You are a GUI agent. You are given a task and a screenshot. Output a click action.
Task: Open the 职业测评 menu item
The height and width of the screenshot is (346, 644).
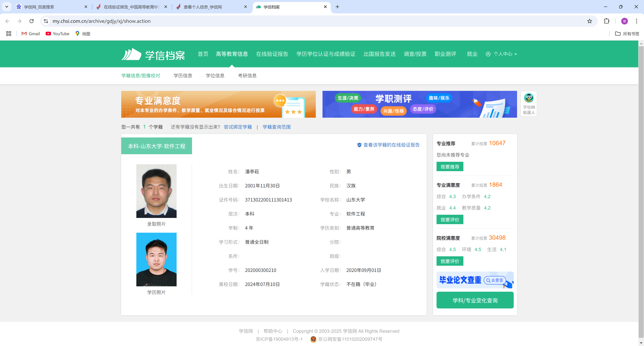(445, 54)
